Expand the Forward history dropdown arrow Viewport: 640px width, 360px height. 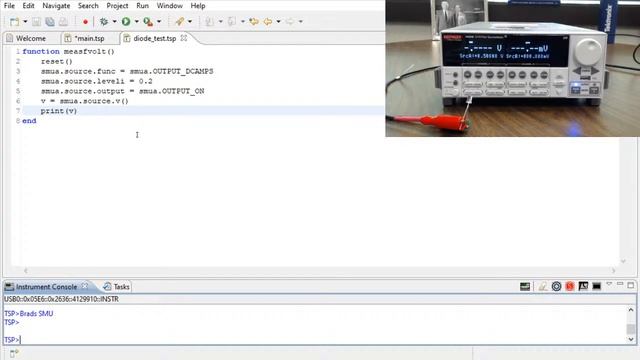pyautogui.click(x=301, y=22)
